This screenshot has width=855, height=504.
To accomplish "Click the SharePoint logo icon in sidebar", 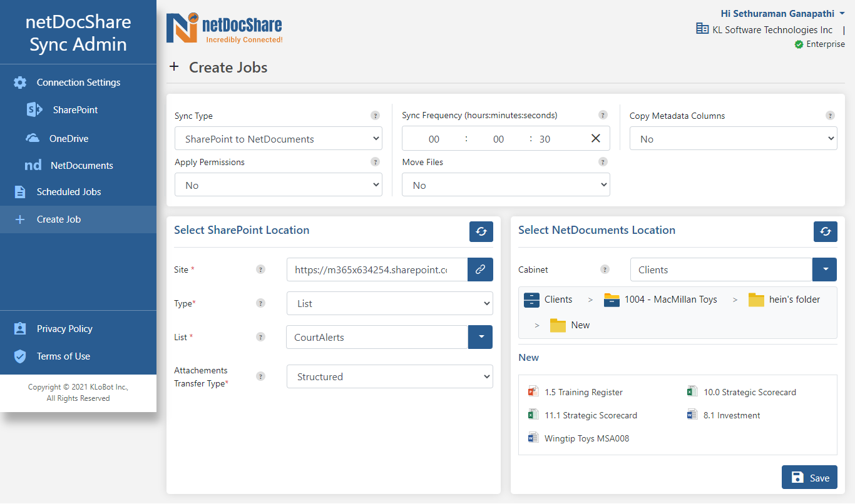I will [34, 109].
